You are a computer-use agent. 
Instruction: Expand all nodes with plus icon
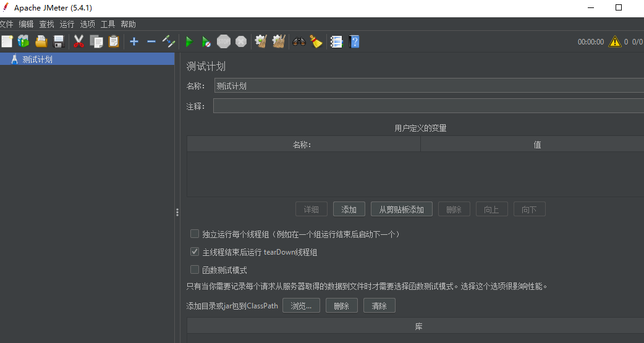click(x=134, y=41)
